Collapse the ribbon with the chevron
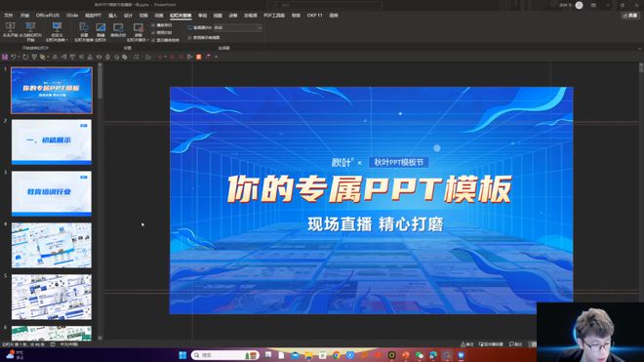The width and height of the screenshot is (644, 362). (x=639, y=49)
